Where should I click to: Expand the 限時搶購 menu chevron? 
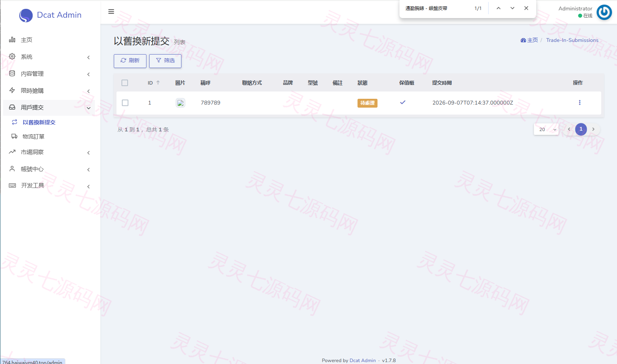[x=88, y=91]
